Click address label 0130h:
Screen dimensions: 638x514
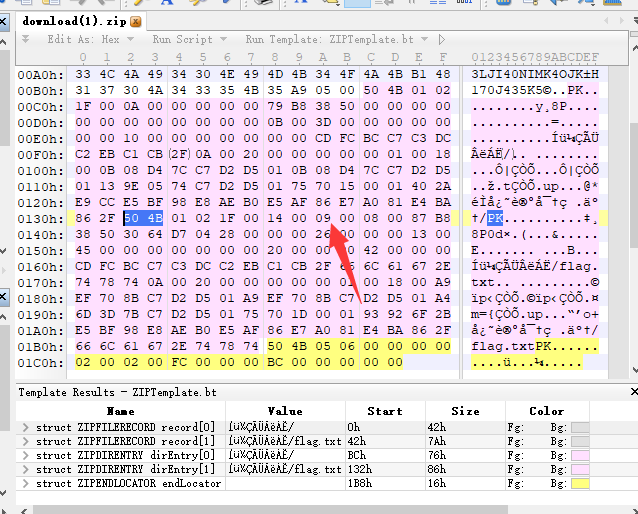41,219
